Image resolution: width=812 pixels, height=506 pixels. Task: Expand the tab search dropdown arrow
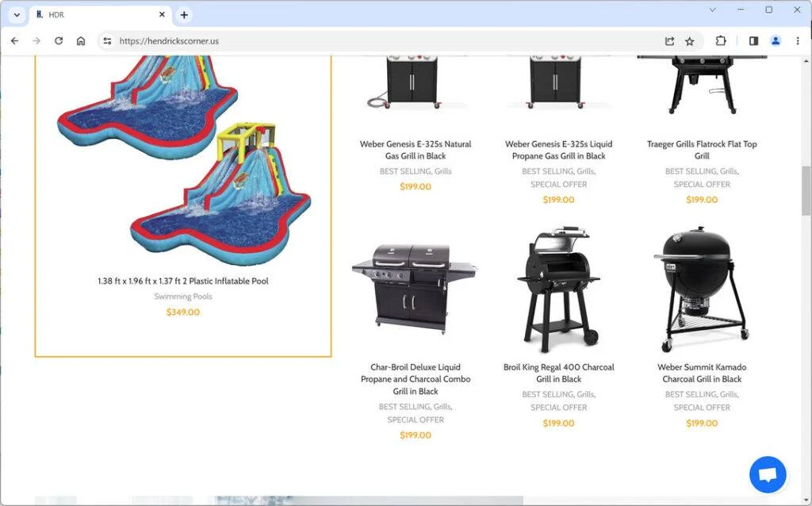coord(17,14)
